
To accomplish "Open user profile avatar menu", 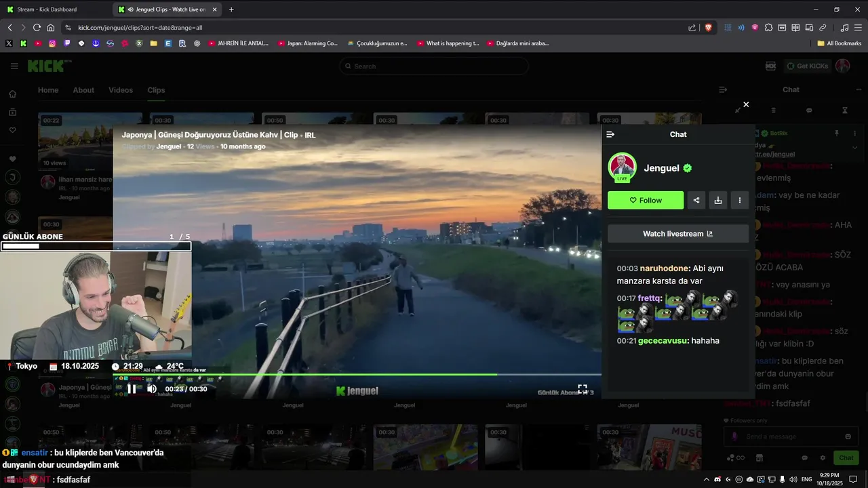I will click(843, 66).
